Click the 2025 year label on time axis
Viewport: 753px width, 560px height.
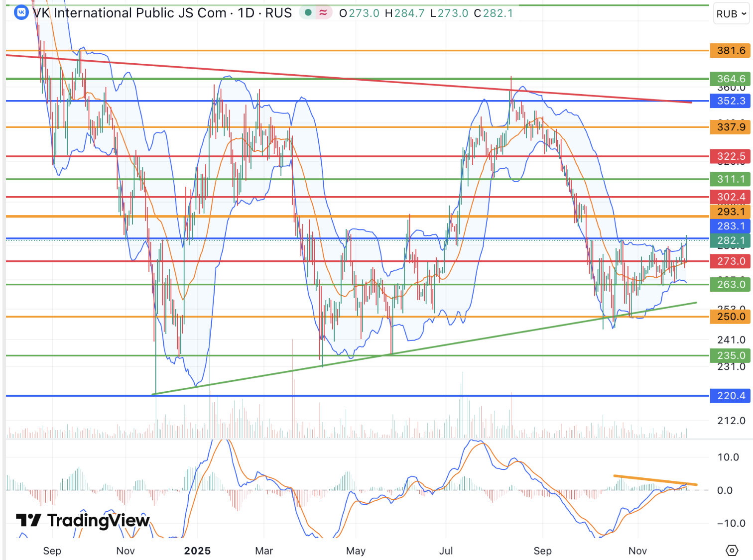[197, 551]
